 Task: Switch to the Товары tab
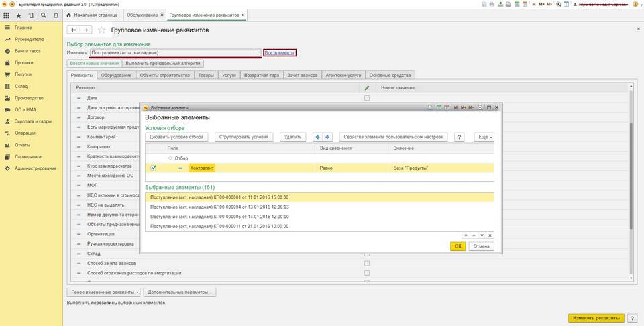tap(205, 76)
